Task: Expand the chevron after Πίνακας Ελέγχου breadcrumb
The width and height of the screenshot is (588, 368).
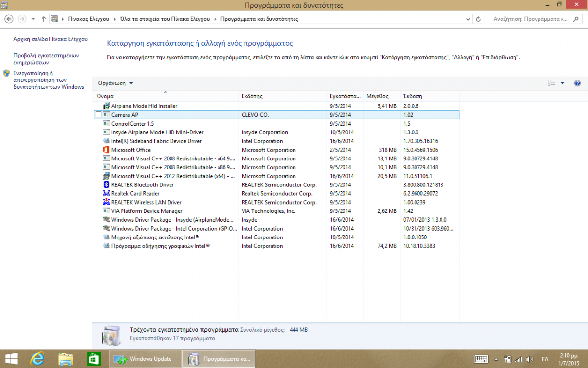Action: (x=115, y=19)
